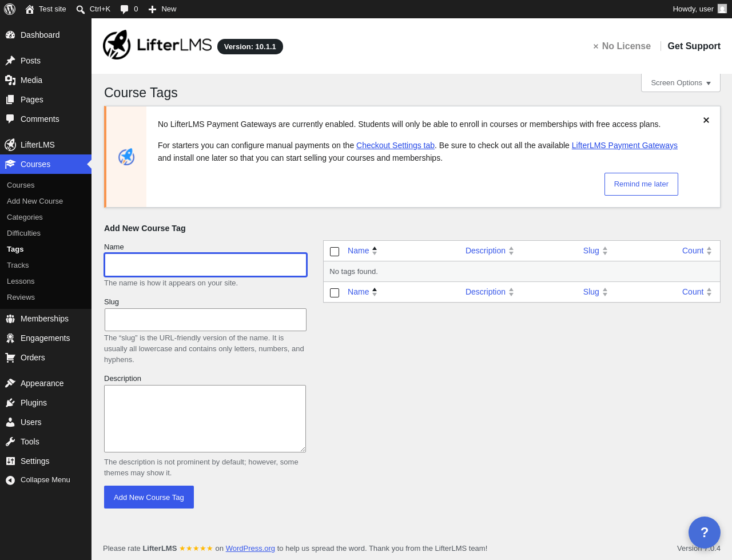
Task: Sort by Description in table footer
Action: pyautogui.click(x=490, y=292)
